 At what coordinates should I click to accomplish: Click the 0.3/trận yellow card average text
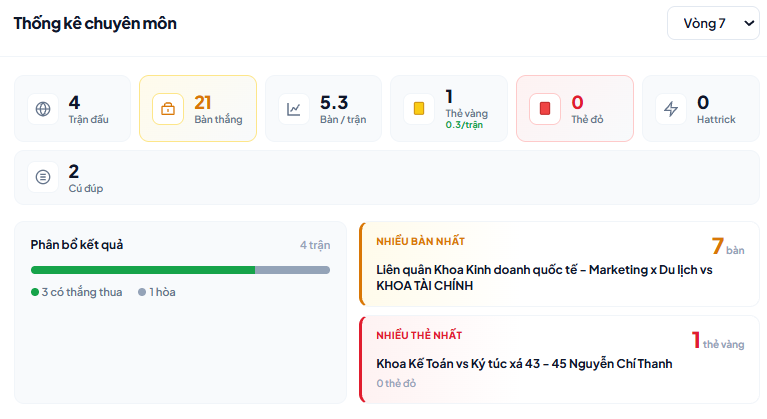point(464,125)
